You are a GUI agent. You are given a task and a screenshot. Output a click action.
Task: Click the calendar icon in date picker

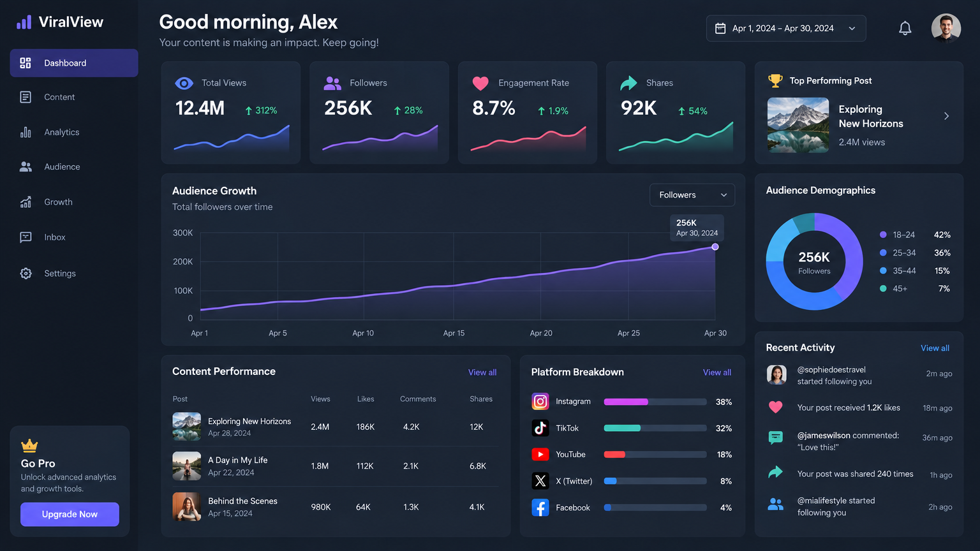[x=720, y=28]
